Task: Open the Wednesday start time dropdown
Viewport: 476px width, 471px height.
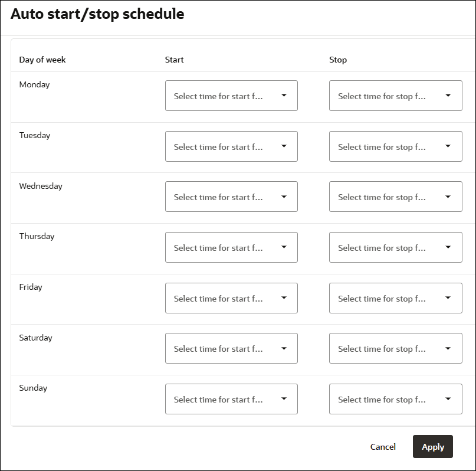Action: (x=231, y=197)
